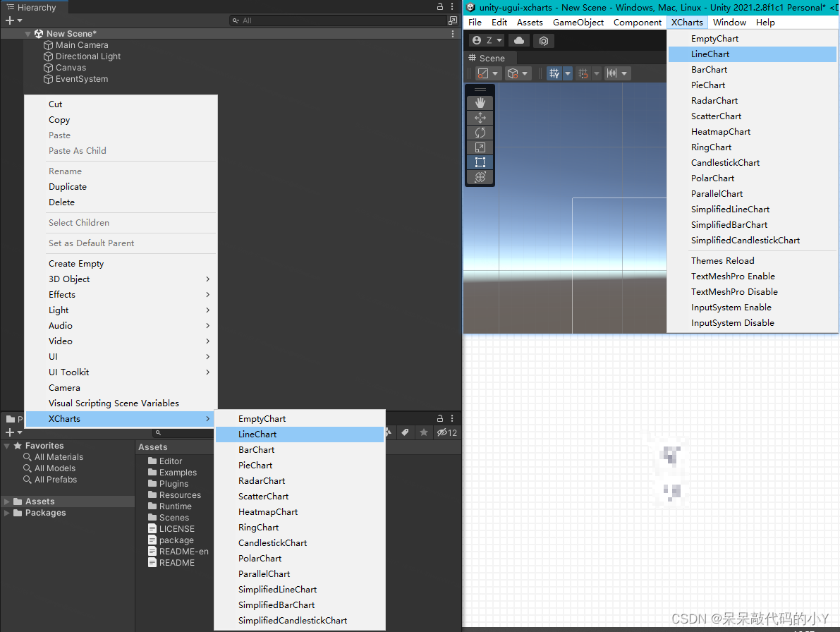840x632 pixels.
Task: Open shading mode dropdown arrow
Action: pyautogui.click(x=495, y=73)
